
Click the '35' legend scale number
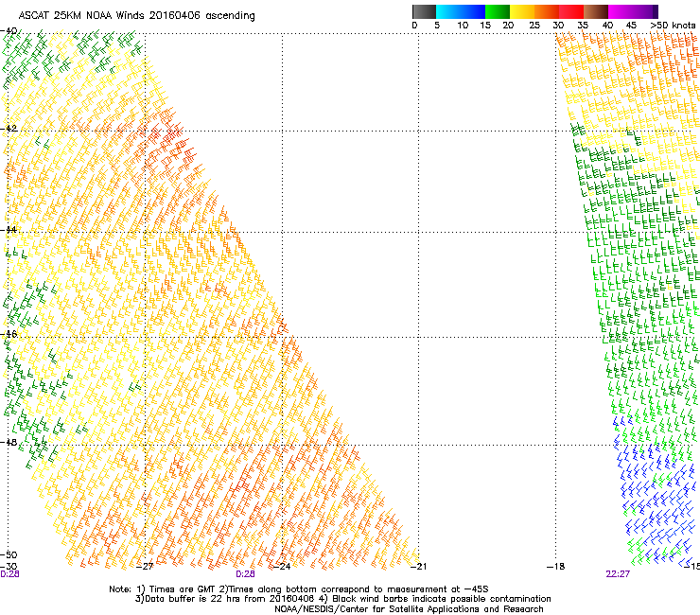point(583,26)
